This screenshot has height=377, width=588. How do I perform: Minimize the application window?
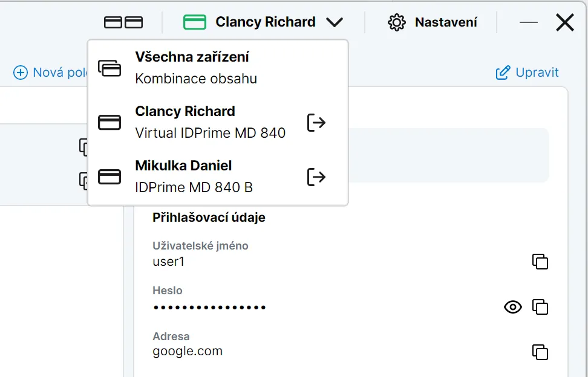click(528, 22)
